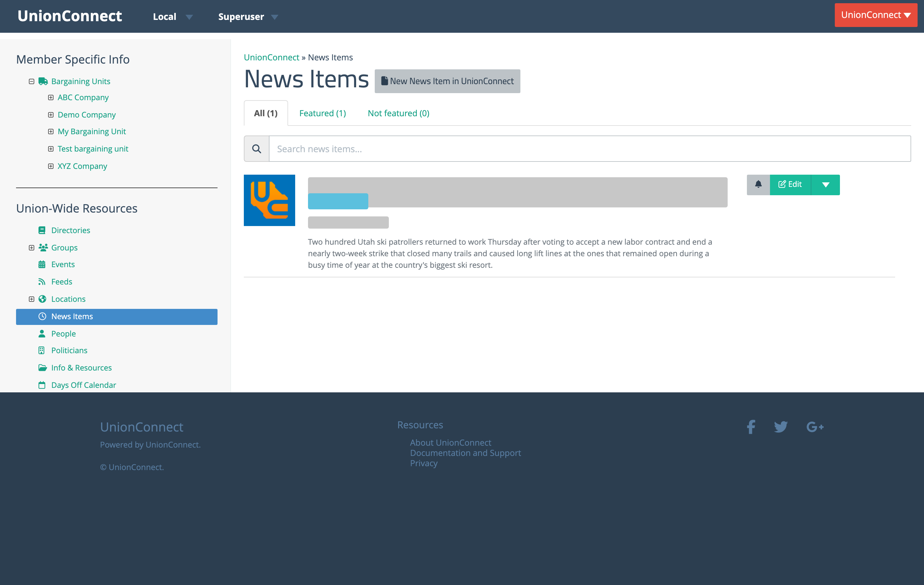Image resolution: width=924 pixels, height=585 pixels.
Task: Open the Local navigation dropdown
Action: pyautogui.click(x=173, y=16)
